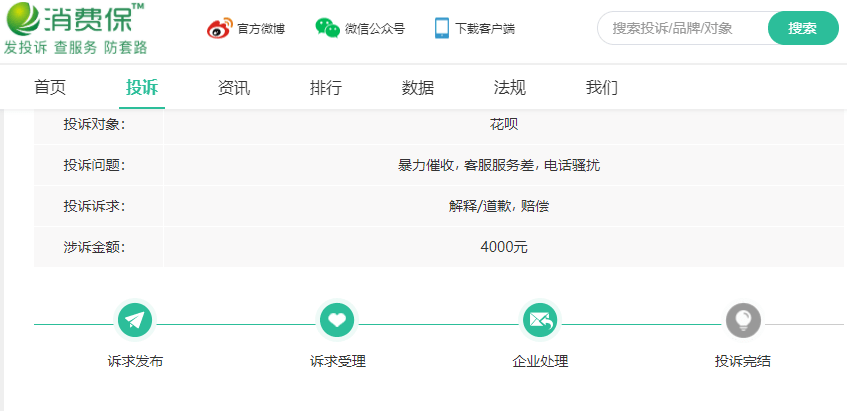Image resolution: width=847 pixels, height=411 pixels.
Task: Click the 发投诉 查服务 防套路 slogan
Action: click(76, 48)
